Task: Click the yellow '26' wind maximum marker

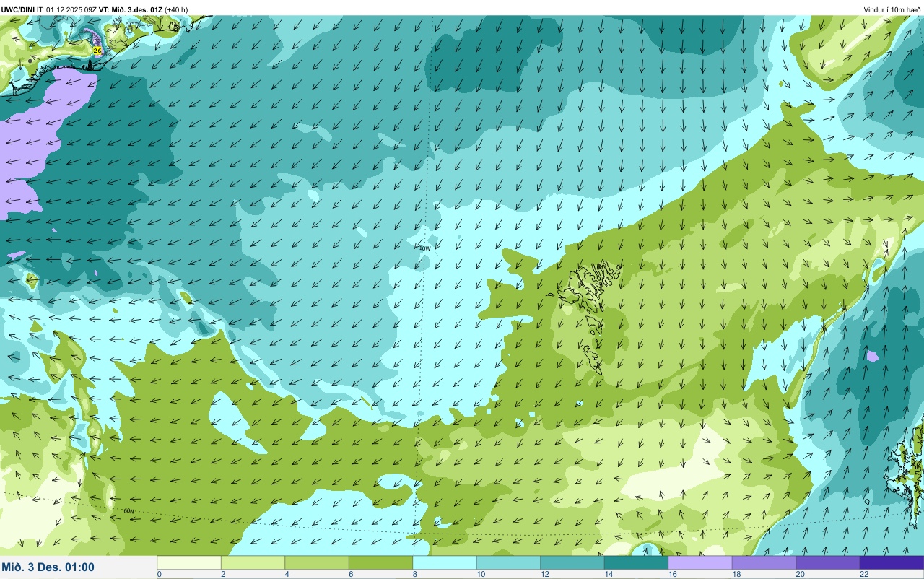Action: click(x=97, y=51)
